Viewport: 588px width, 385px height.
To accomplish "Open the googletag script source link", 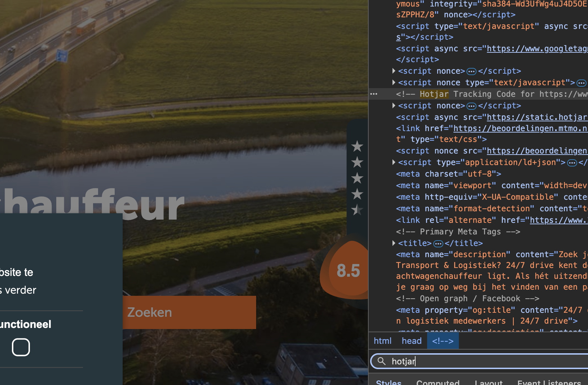I will (x=537, y=49).
